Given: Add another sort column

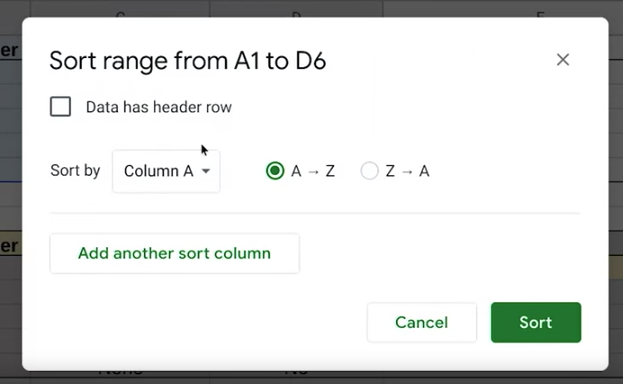Looking at the screenshot, I should click(174, 254).
